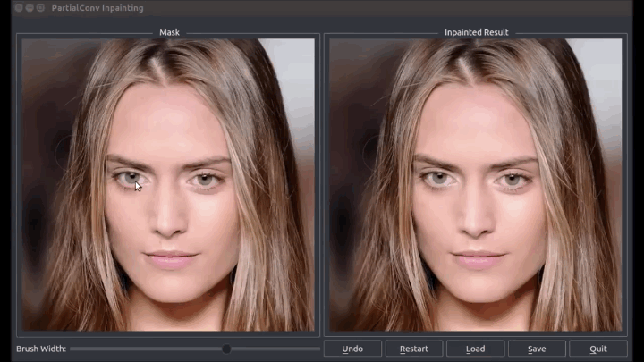The height and width of the screenshot is (362, 644).
Task: Click the Brush Width track left of the handle
Action: coord(143,349)
